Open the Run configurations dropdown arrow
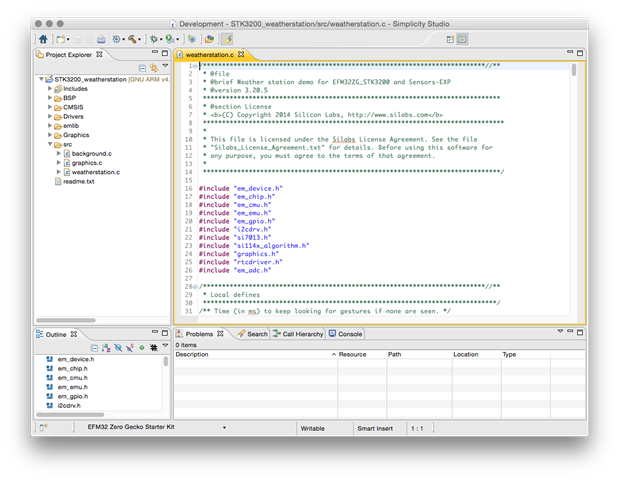This screenshot has height=480, width=619. click(177, 39)
